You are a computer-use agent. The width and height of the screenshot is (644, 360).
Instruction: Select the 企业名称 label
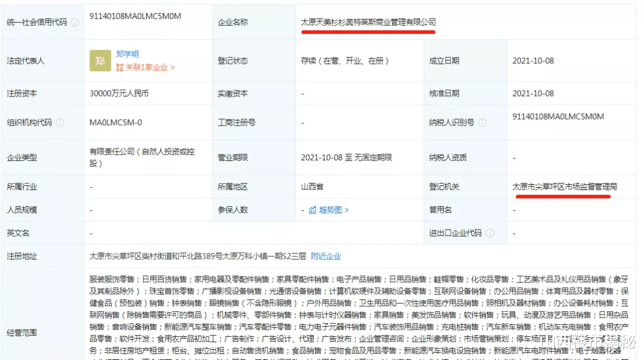point(233,22)
